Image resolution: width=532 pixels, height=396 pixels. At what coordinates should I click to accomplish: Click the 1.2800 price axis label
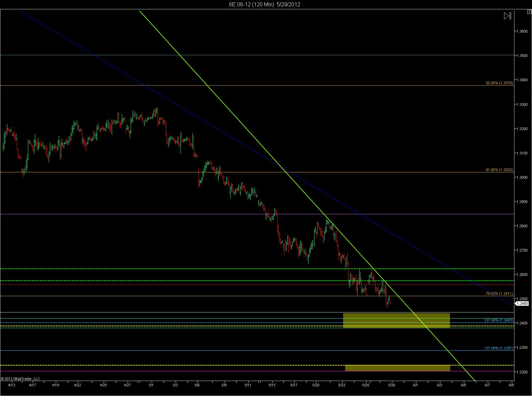(x=521, y=226)
